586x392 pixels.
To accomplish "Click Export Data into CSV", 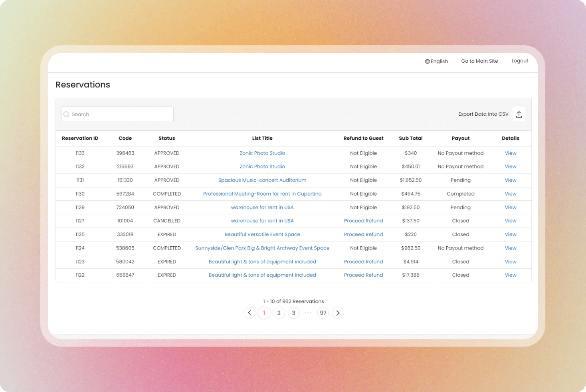I will pos(483,114).
